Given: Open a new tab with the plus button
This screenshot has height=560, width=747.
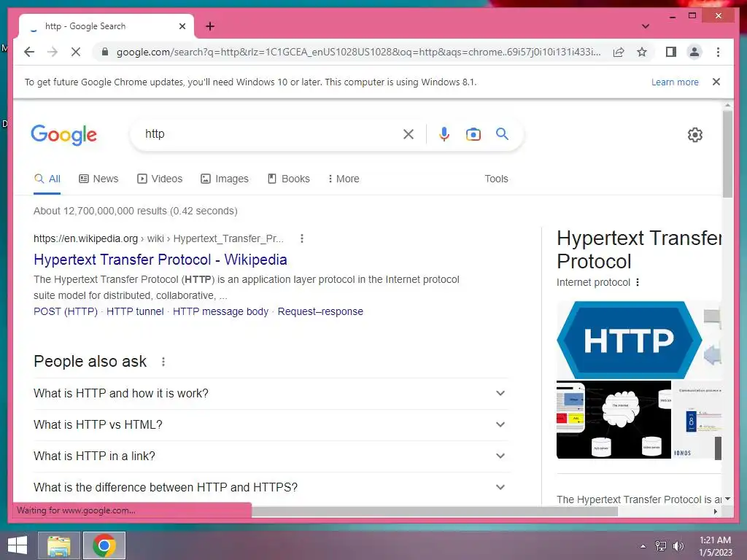Looking at the screenshot, I should point(210,26).
